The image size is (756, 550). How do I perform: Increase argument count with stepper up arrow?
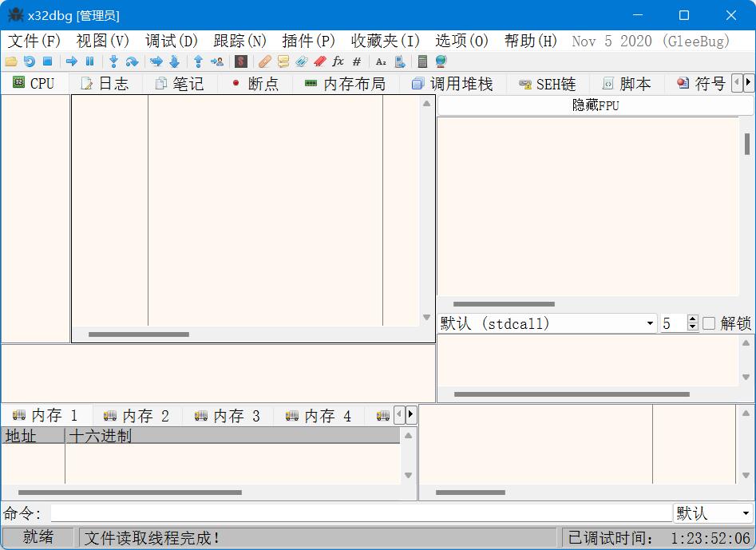(x=692, y=319)
